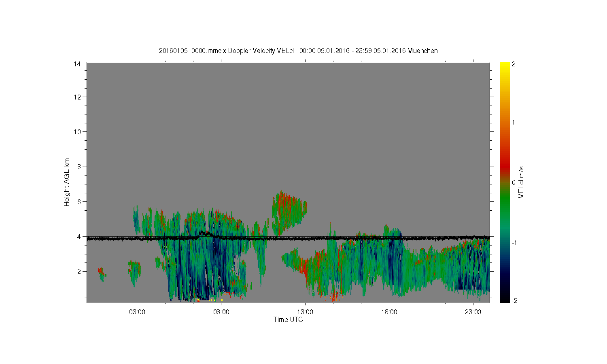Image resolution: width=607 pixels, height=364 pixels.
Task: Click the 13:00 time tick label
Action: click(305, 312)
